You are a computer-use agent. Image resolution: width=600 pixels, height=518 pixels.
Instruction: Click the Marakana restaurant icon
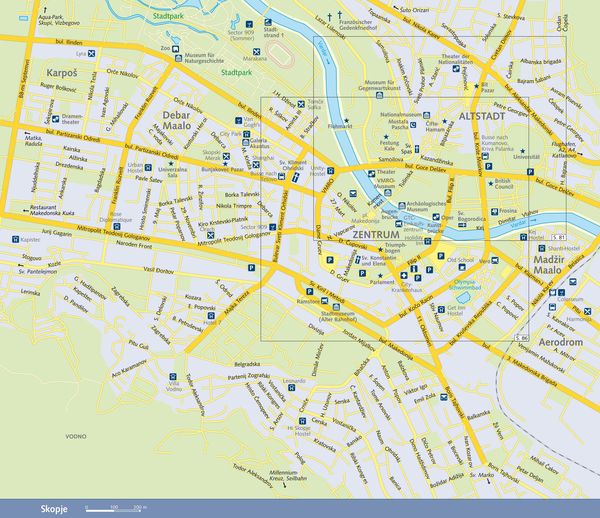256,52
